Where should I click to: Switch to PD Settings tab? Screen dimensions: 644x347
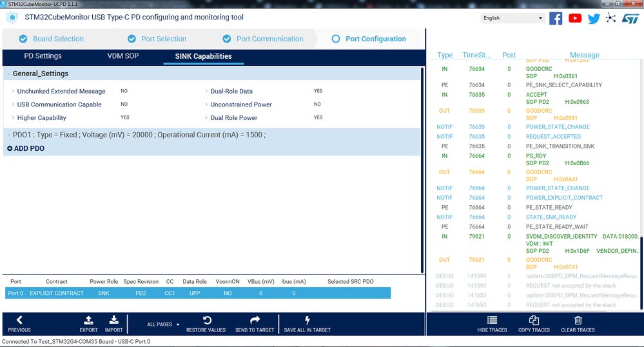(x=43, y=56)
